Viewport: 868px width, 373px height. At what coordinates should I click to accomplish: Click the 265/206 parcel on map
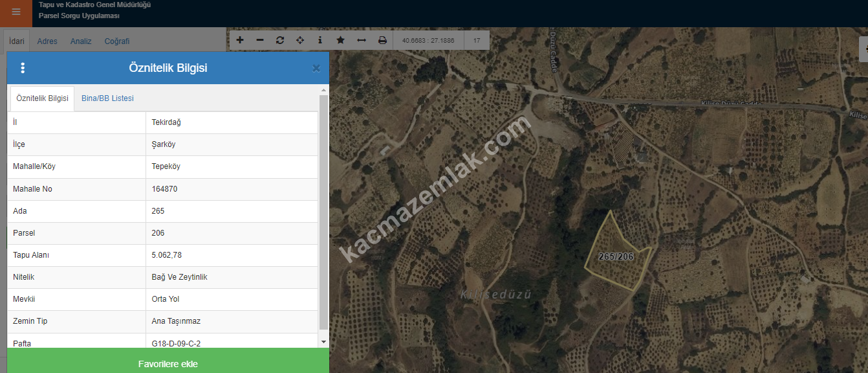pos(615,256)
